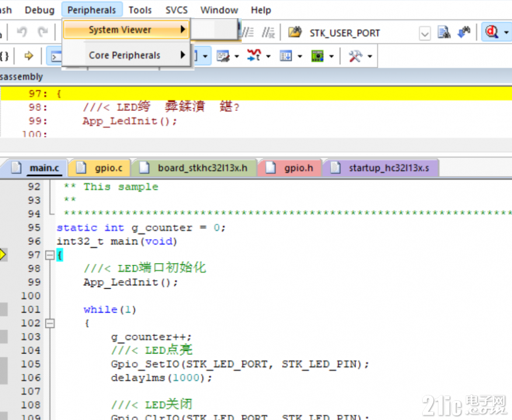Open the Trace Windows dropdown arrow
Image resolution: width=512 pixels, height=420 pixels.
(x=299, y=57)
